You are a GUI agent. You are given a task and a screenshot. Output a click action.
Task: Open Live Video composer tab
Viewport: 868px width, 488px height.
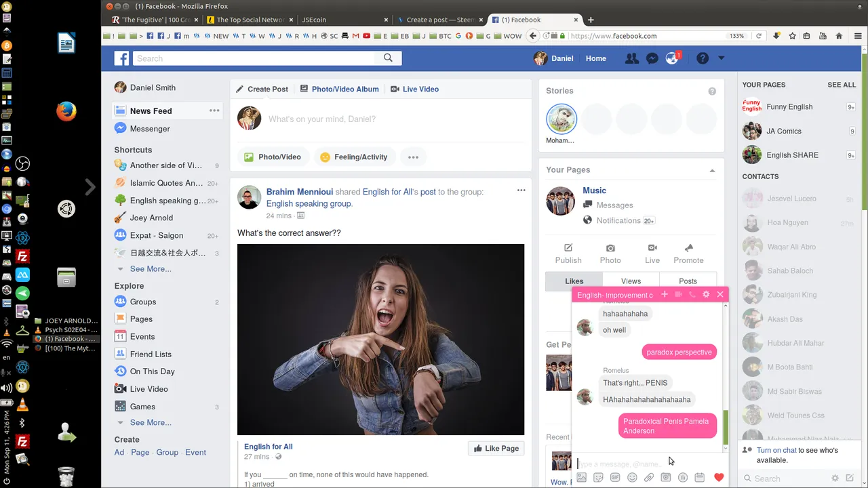[415, 89]
